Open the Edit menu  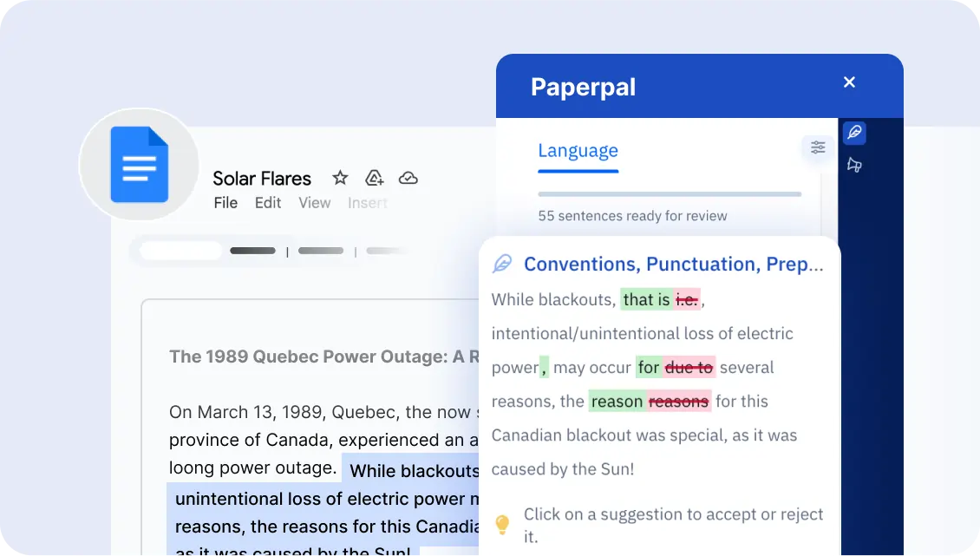point(268,203)
